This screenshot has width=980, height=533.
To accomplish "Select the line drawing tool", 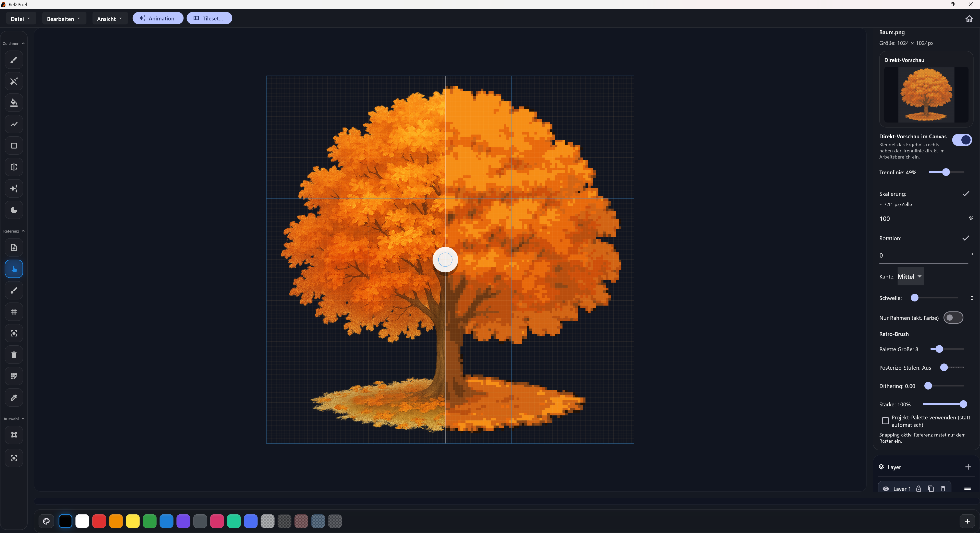I will [x=14, y=124].
